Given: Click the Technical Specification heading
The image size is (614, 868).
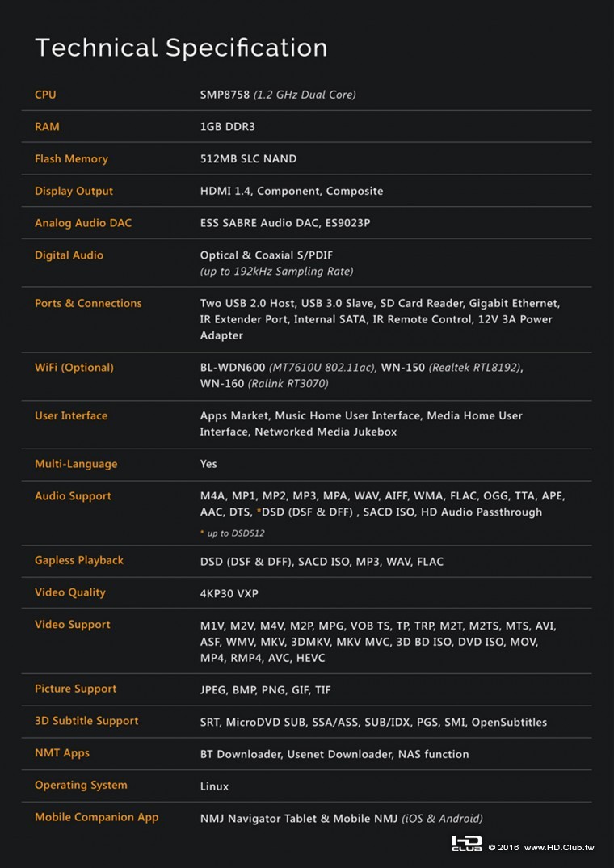Looking at the screenshot, I should click(181, 47).
